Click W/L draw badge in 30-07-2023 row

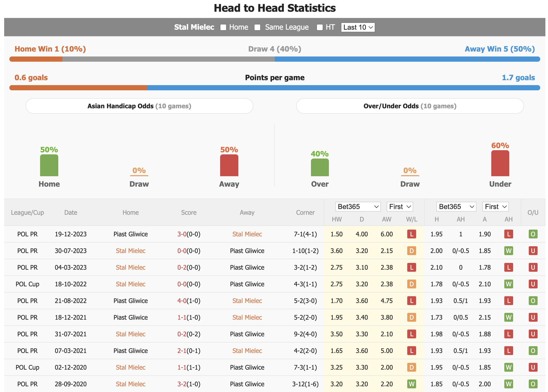(x=412, y=251)
